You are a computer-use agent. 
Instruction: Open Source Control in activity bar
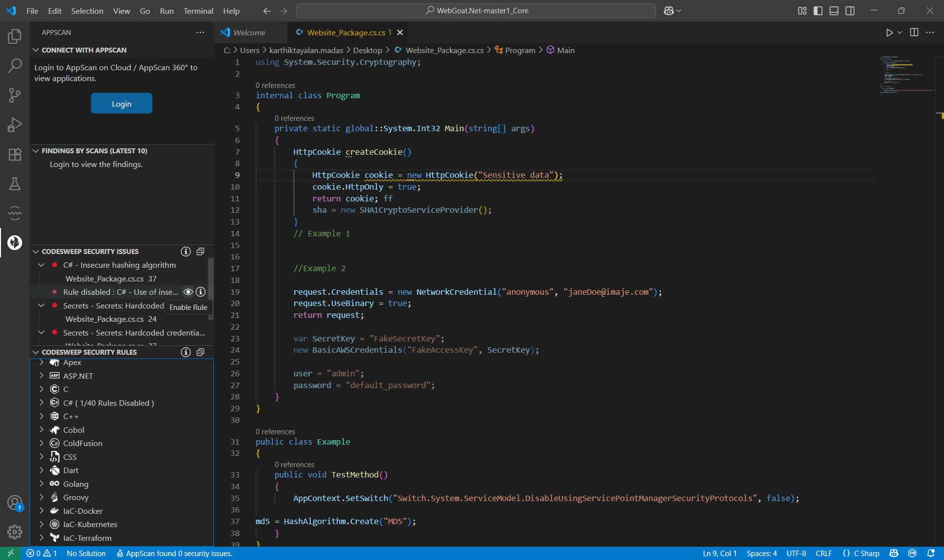[x=15, y=95]
